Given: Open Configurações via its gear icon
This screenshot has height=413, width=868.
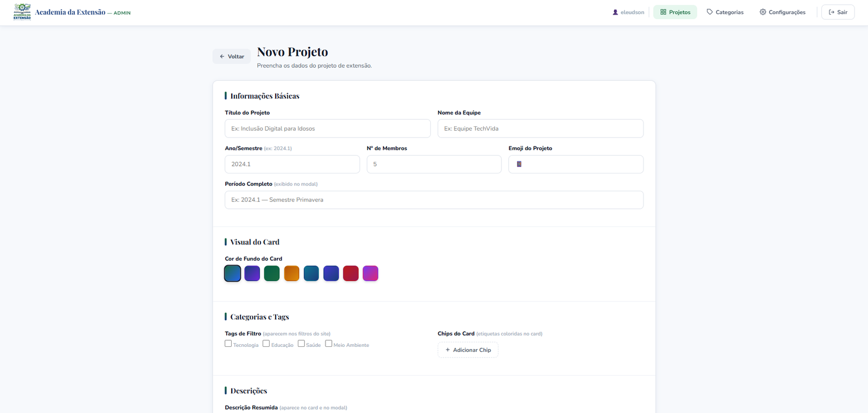Looking at the screenshot, I should (x=763, y=12).
